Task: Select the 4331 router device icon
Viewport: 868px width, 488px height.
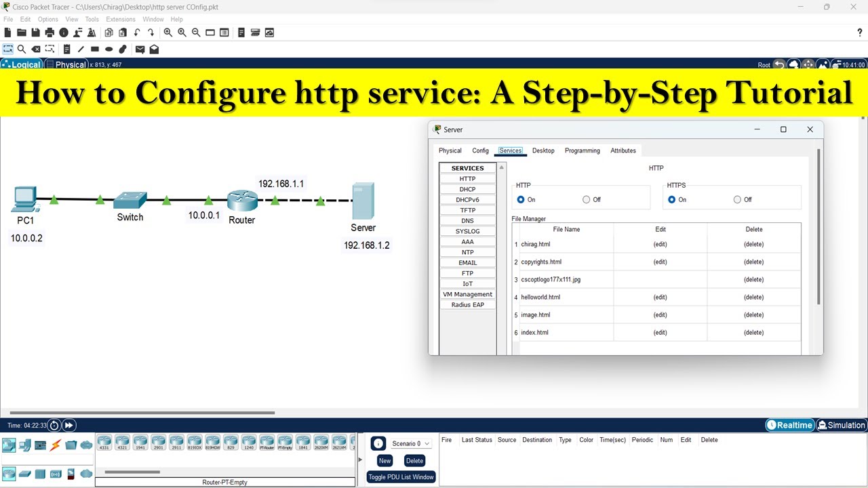Action: click(x=104, y=443)
